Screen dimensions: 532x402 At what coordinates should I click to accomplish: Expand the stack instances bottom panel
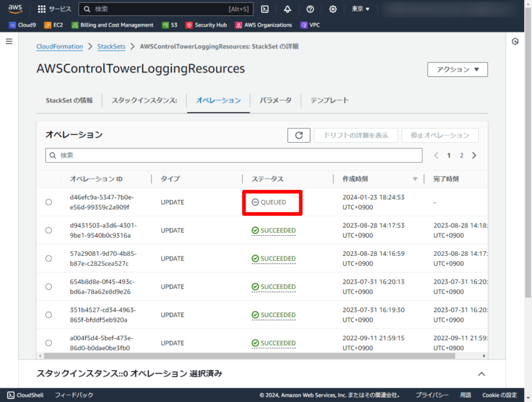click(x=481, y=374)
